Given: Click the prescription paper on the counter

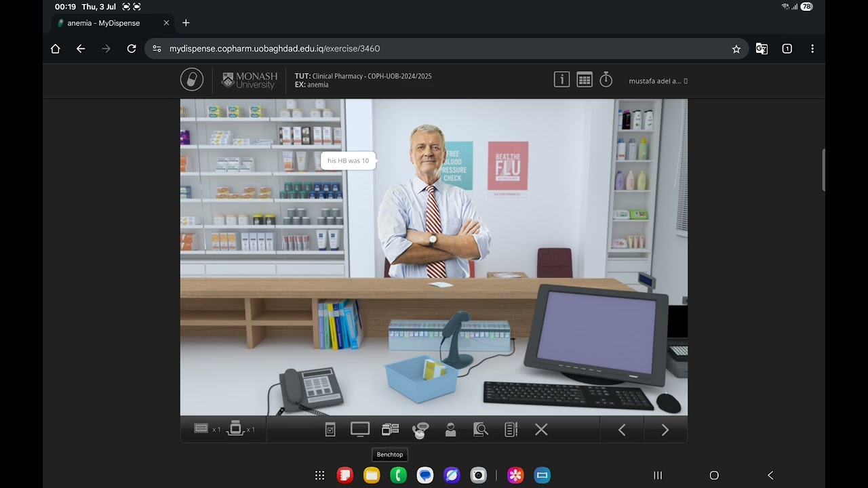Looking at the screenshot, I should (441, 284).
